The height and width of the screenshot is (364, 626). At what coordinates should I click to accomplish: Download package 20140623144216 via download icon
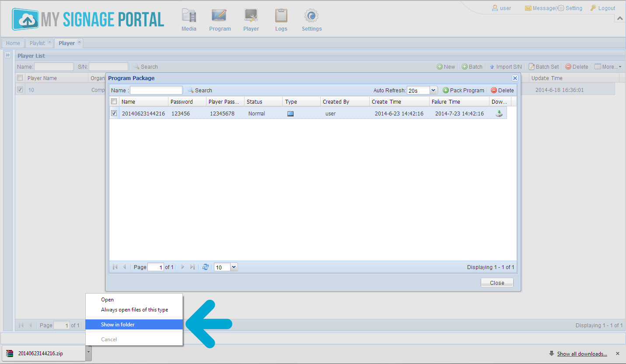[x=499, y=113]
